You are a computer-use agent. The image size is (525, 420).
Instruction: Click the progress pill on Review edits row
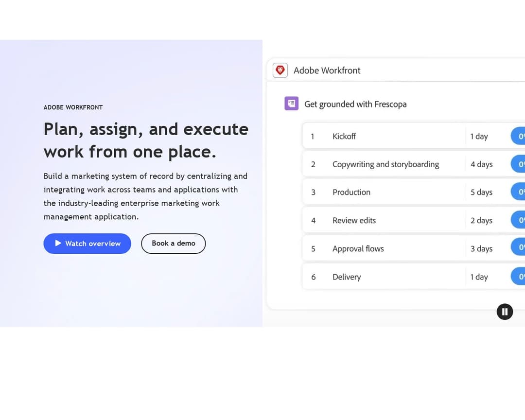[x=518, y=220]
